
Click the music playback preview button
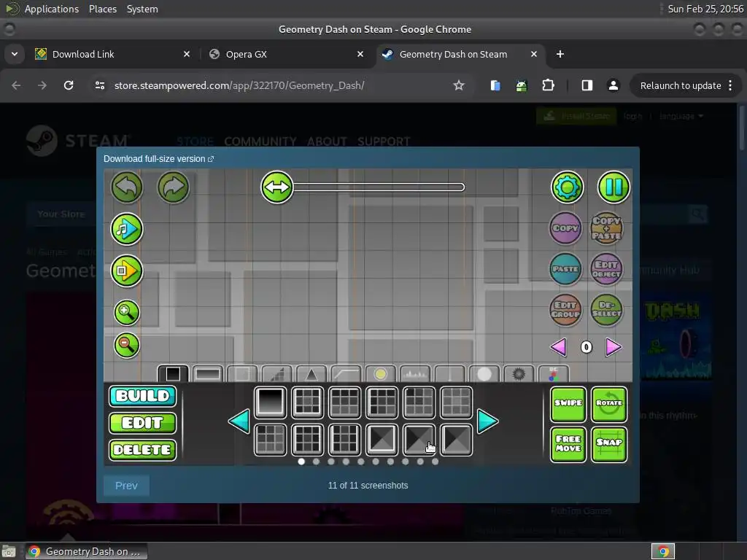coord(127,229)
